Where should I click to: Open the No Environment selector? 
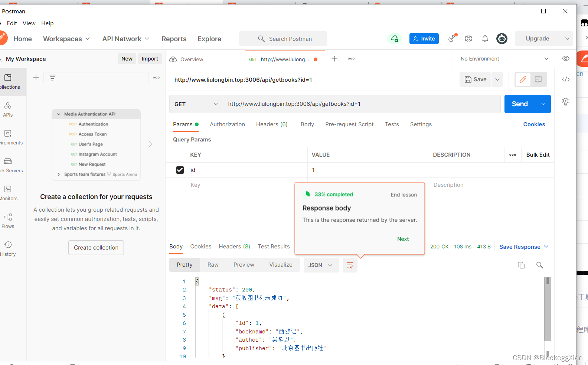[504, 59]
